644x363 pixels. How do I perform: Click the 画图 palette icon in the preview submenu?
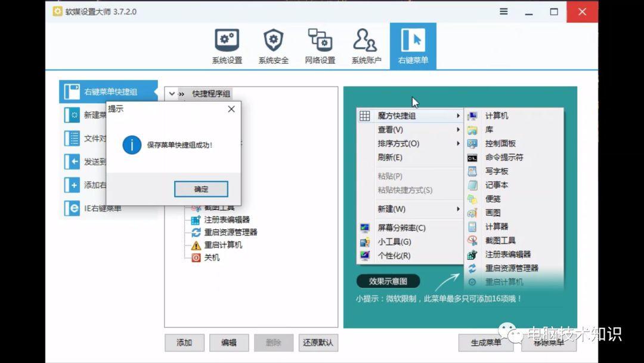pyautogui.click(x=472, y=213)
